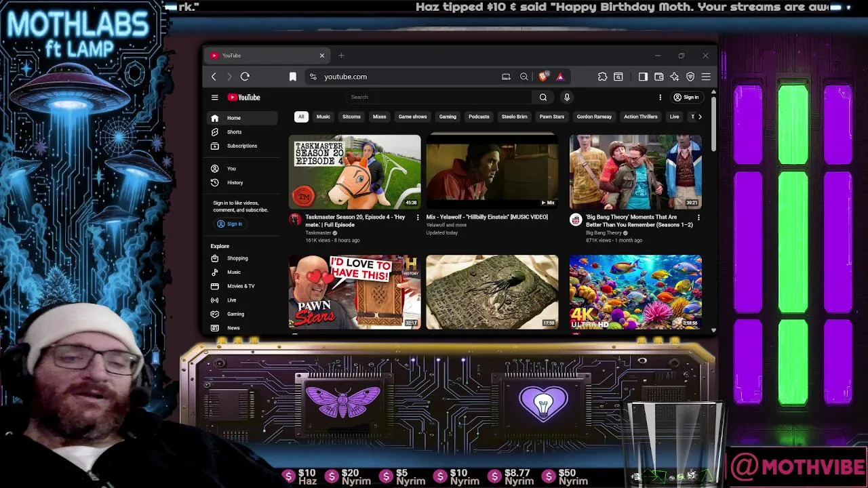Click the YouTube search magnifier button
Viewport: 868px width, 488px height.
click(543, 97)
